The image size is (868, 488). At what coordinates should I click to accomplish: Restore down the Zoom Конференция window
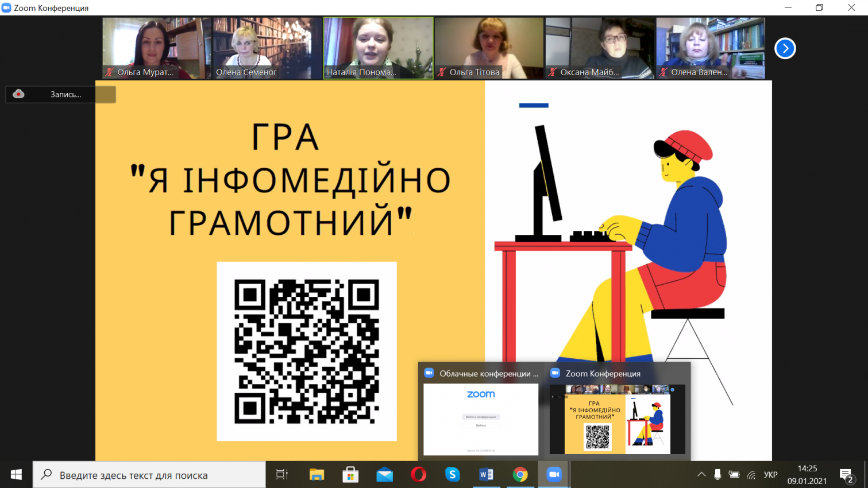click(819, 7)
